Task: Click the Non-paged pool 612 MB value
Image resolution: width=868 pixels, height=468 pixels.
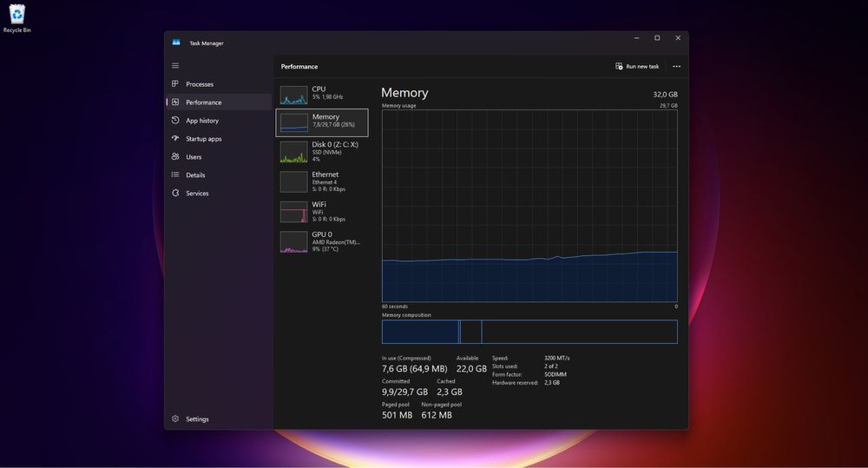Action: coord(437,415)
